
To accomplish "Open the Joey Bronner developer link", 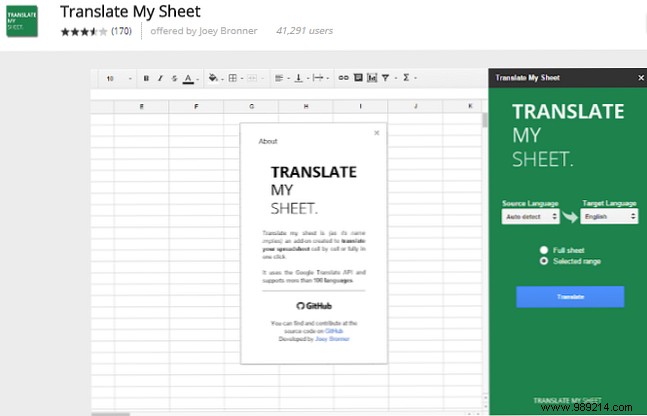I will coord(332,339).
